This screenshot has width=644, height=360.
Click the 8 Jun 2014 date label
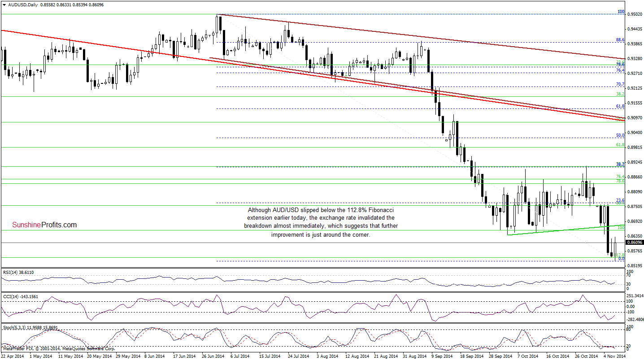155,356
